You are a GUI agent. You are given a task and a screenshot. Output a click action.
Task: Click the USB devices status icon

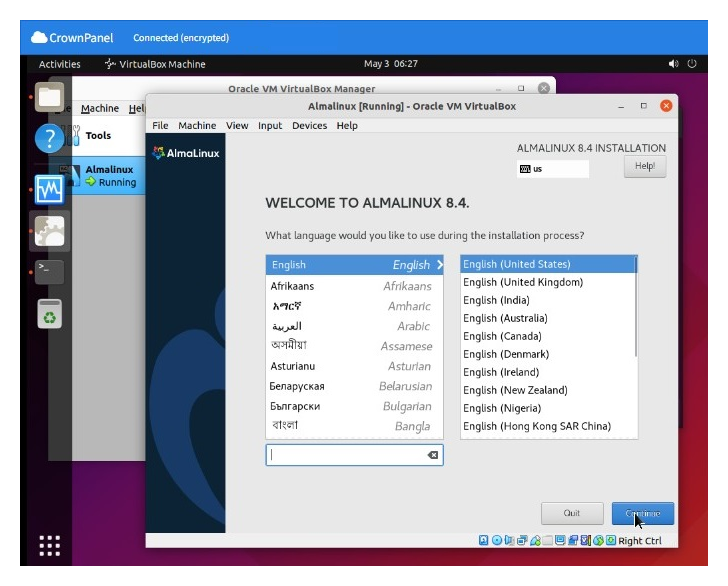coord(535,540)
